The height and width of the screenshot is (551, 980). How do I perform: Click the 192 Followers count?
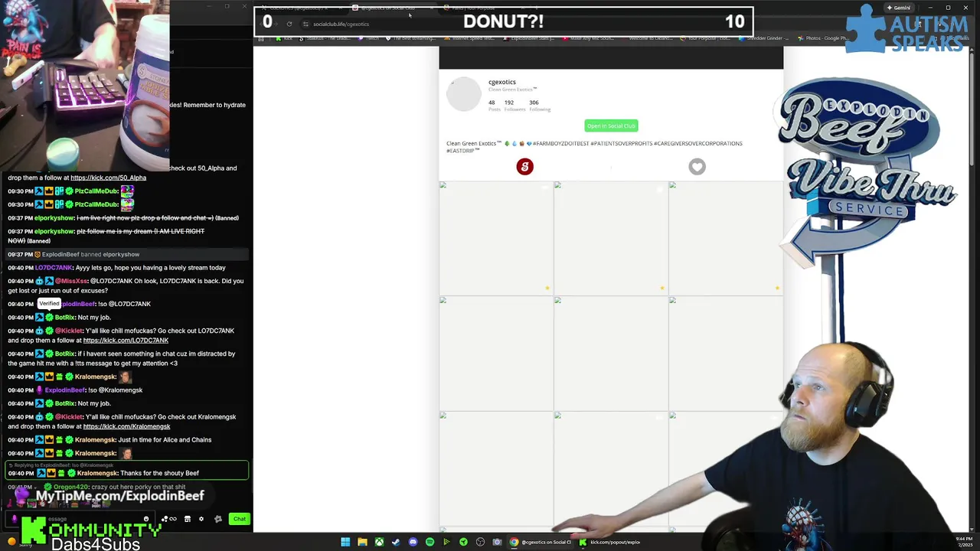[x=514, y=106]
